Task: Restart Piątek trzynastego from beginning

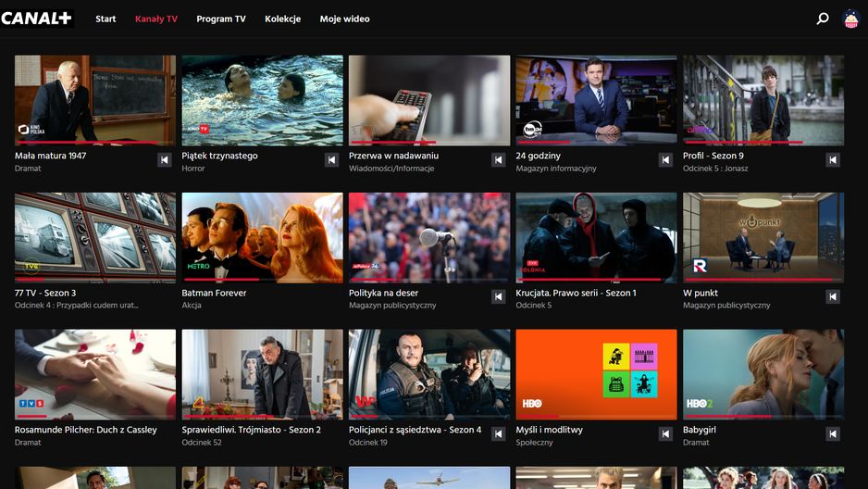Action: pyautogui.click(x=331, y=160)
